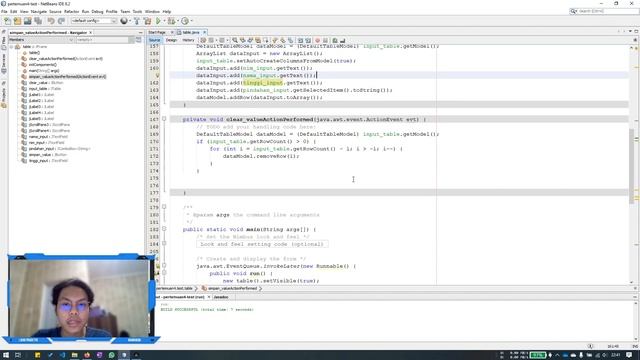Viewport: 640px width, 360px height.
Task: Click the New File toolbar icon
Action: click(x=7, y=21)
